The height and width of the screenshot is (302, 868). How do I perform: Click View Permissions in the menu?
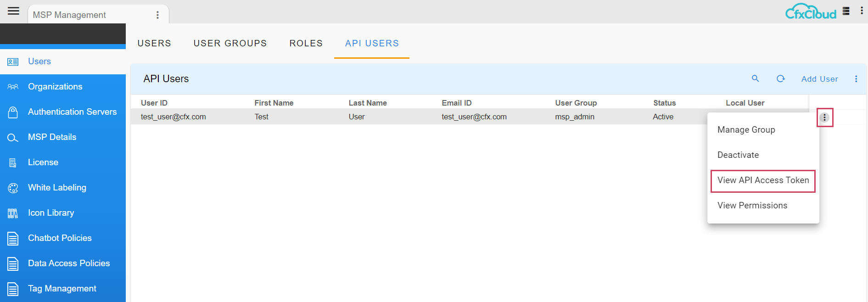tap(752, 206)
